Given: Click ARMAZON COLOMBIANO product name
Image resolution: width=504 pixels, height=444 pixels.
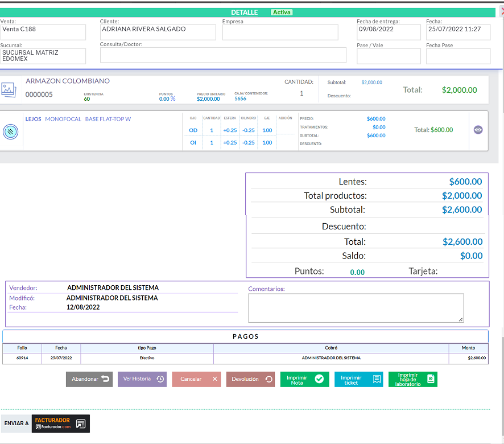Looking at the screenshot, I should point(68,81).
